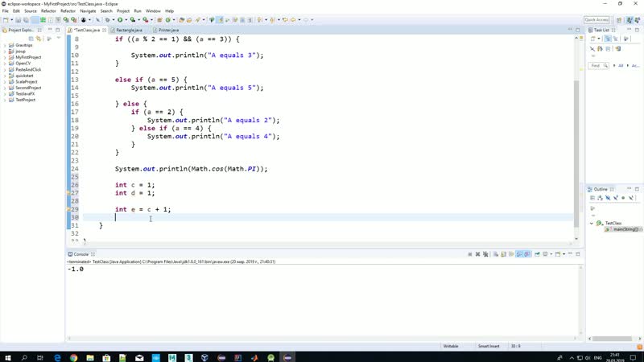Click the New wizard toolbar icon
The width and height of the screenshot is (644, 362).
[x=6, y=19]
